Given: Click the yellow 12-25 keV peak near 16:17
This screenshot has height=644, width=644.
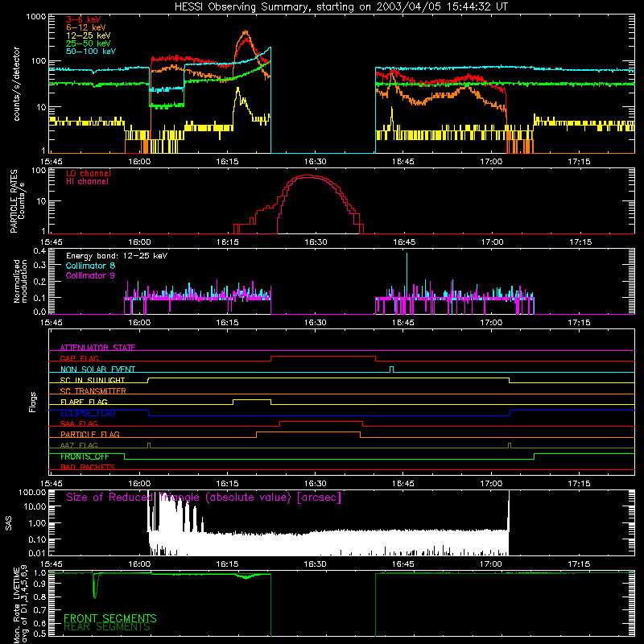Looking at the screenshot, I should click(237, 89).
